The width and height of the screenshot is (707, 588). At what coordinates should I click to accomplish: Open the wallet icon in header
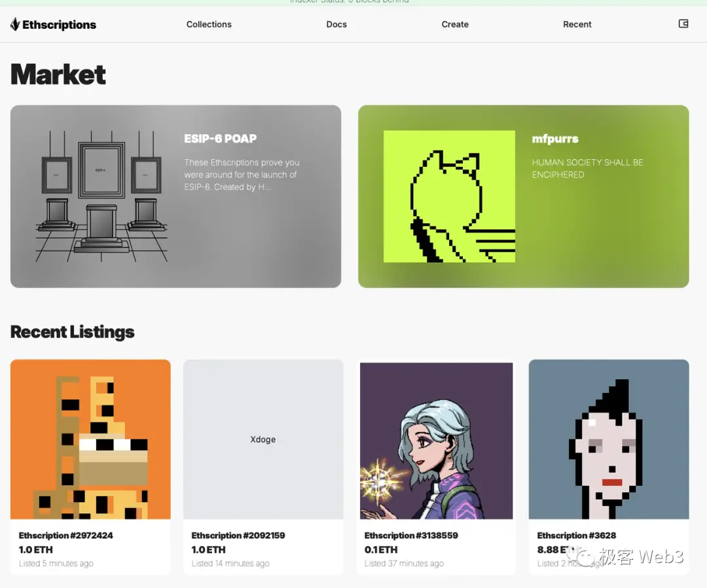tap(683, 24)
